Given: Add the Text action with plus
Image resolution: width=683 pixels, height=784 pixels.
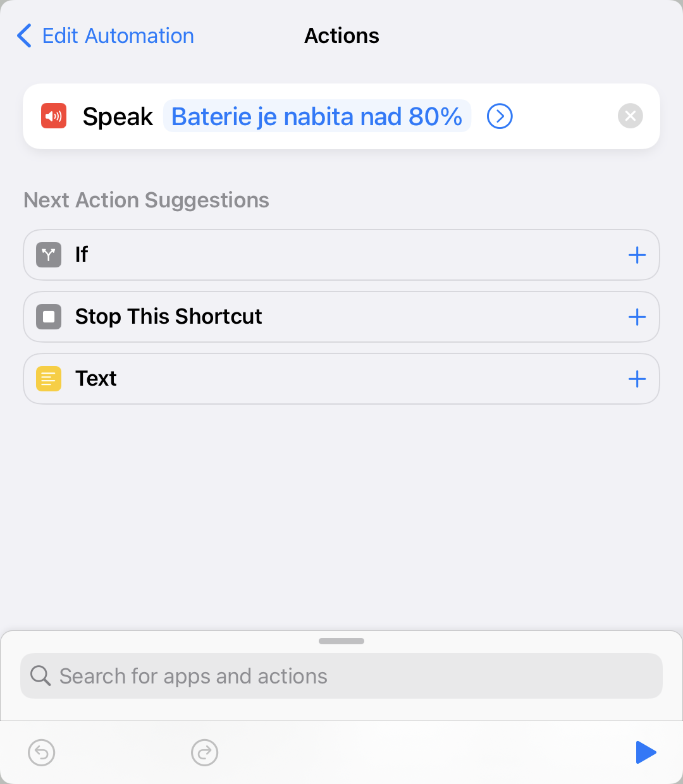Looking at the screenshot, I should [x=637, y=379].
